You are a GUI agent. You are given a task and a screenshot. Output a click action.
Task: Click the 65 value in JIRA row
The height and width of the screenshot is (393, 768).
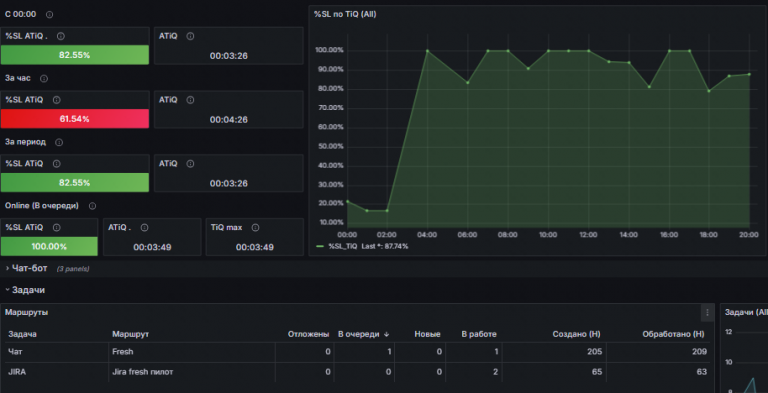click(x=597, y=372)
